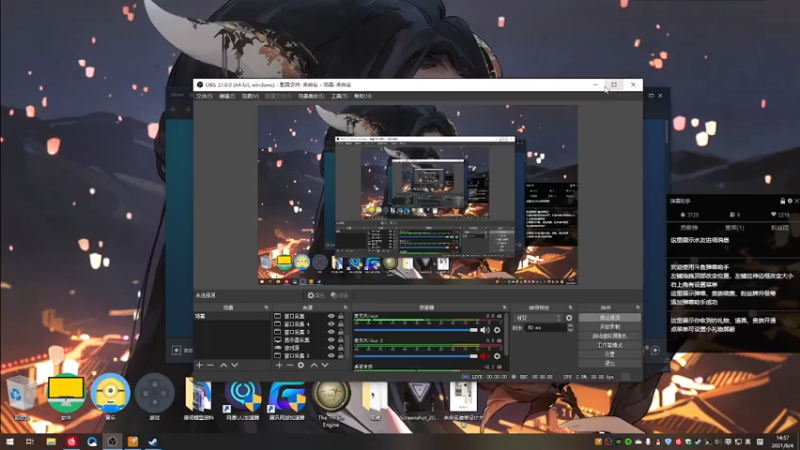Open 帮助(H) menu
Screen dimensions: 800x450
363,96
